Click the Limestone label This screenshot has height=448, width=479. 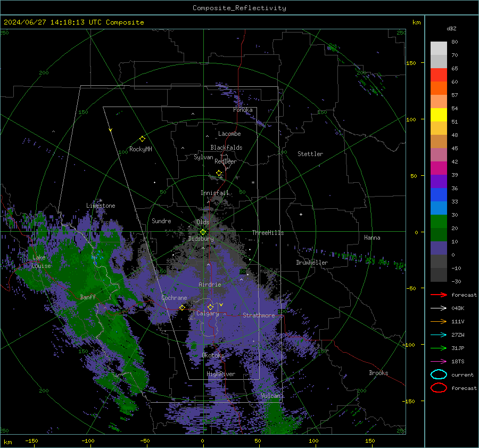point(101,206)
